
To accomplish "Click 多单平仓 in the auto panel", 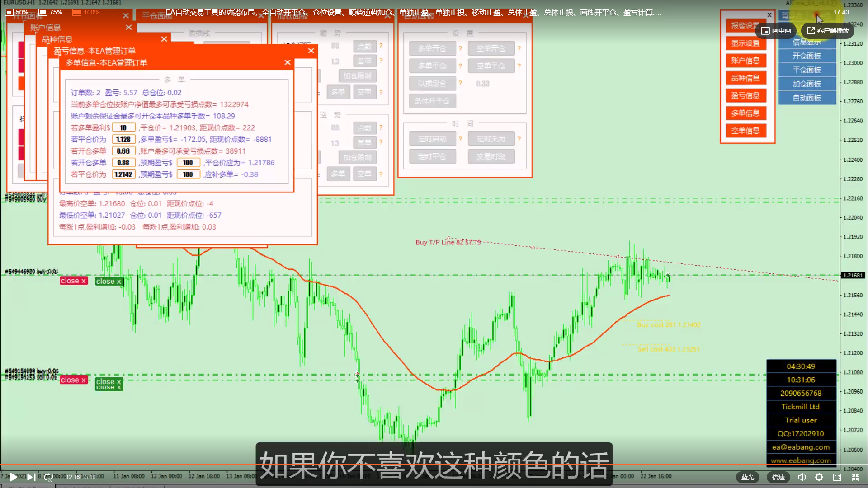I will click(432, 66).
